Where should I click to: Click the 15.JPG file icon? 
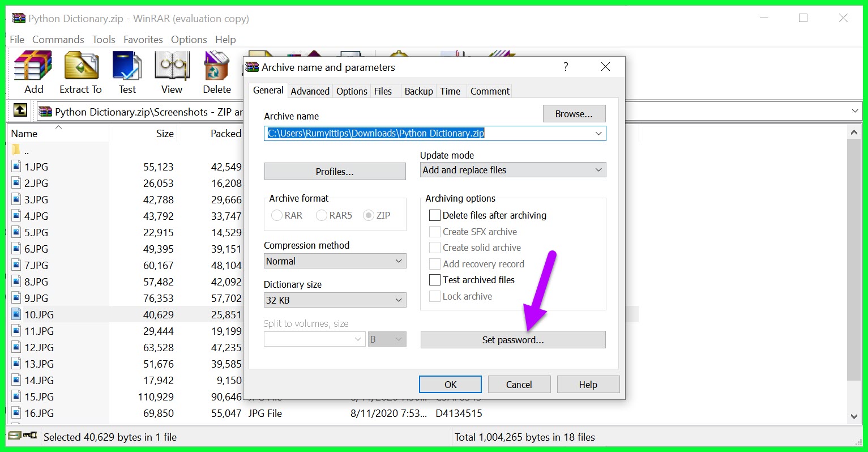pos(16,396)
